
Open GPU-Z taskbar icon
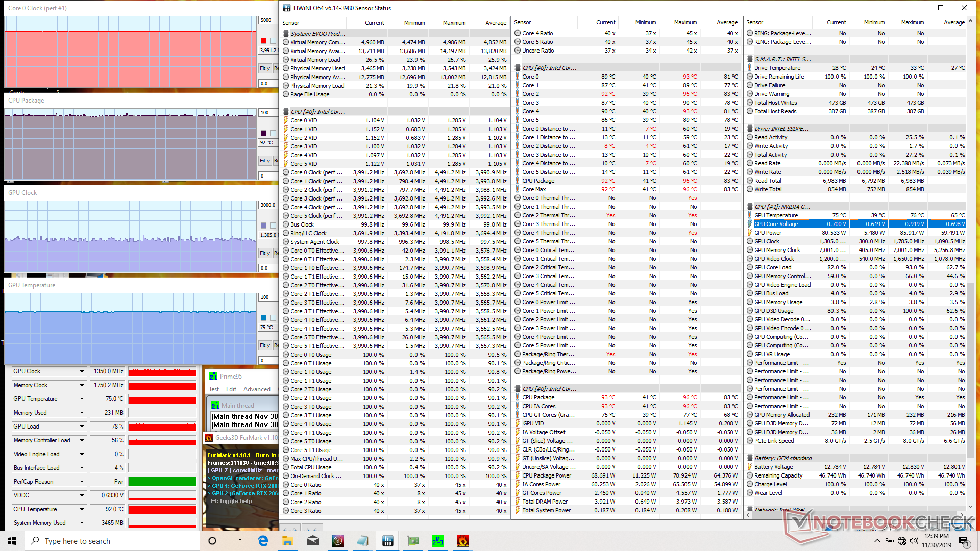(x=413, y=541)
